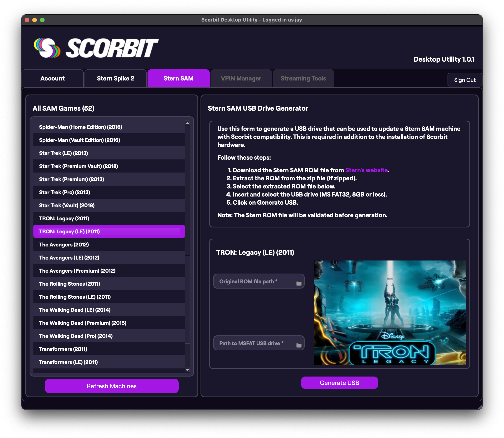Viewport: 504px width, 438px height.
Task: Select Star Trek (Pro) (2013) game
Action: click(65, 192)
